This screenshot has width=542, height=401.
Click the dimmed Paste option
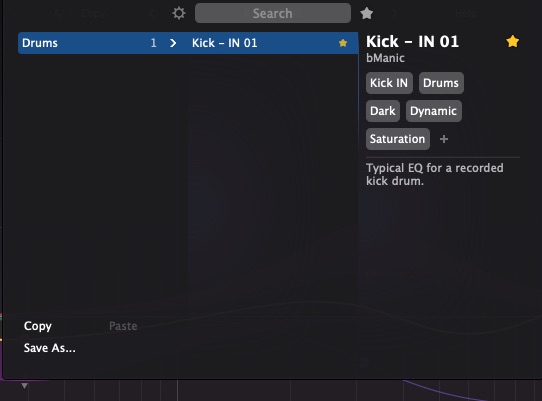tap(123, 326)
